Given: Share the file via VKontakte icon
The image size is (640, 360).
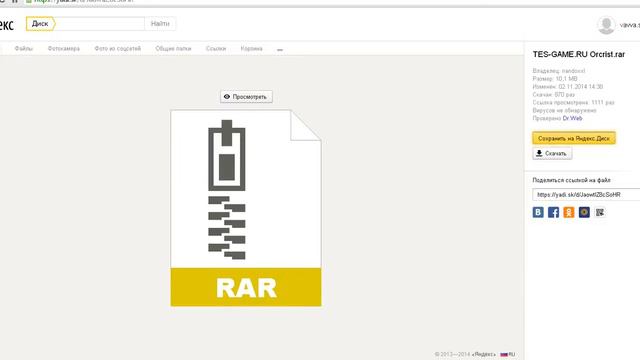Looking at the screenshot, I should pyautogui.click(x=538, y=212).
